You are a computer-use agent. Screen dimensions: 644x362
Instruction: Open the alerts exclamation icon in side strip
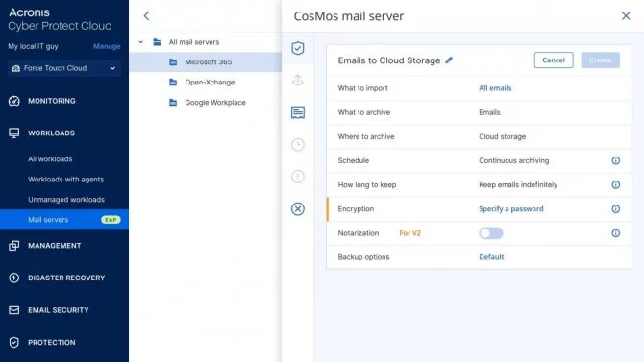[x=298, y=177]
